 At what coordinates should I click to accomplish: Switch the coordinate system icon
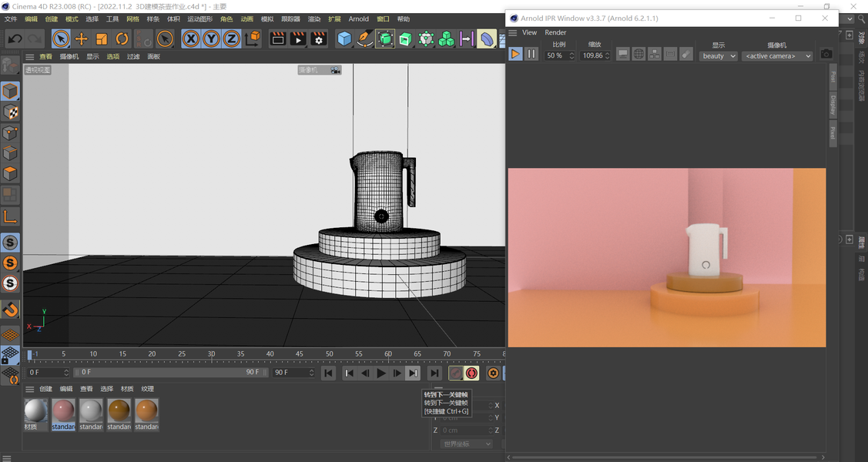[253, 38]
